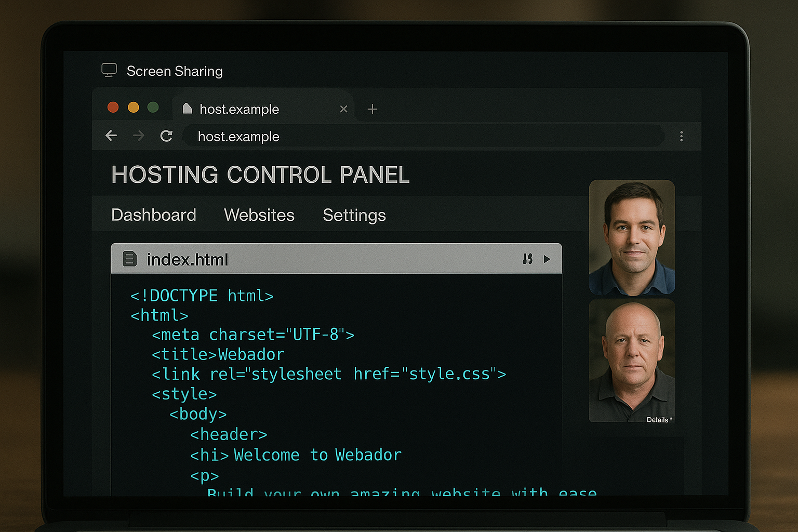
Task: Click the <html> code line
Action: (159, 315)
